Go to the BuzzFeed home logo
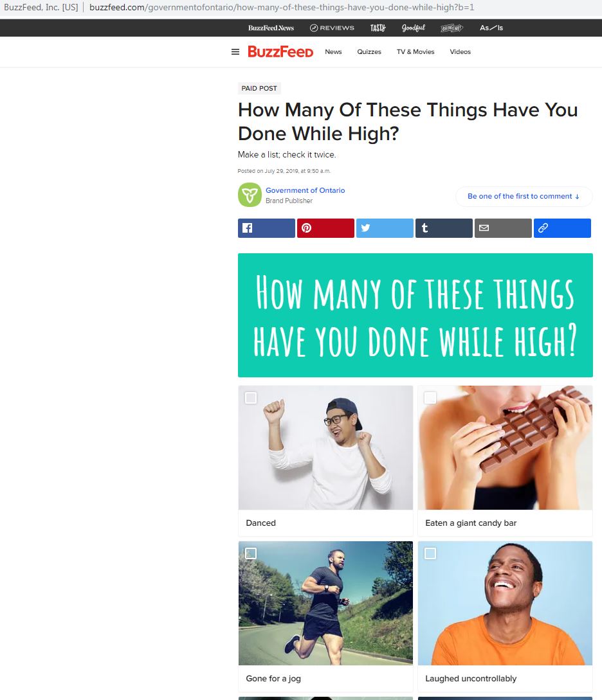 click(280, 52)
